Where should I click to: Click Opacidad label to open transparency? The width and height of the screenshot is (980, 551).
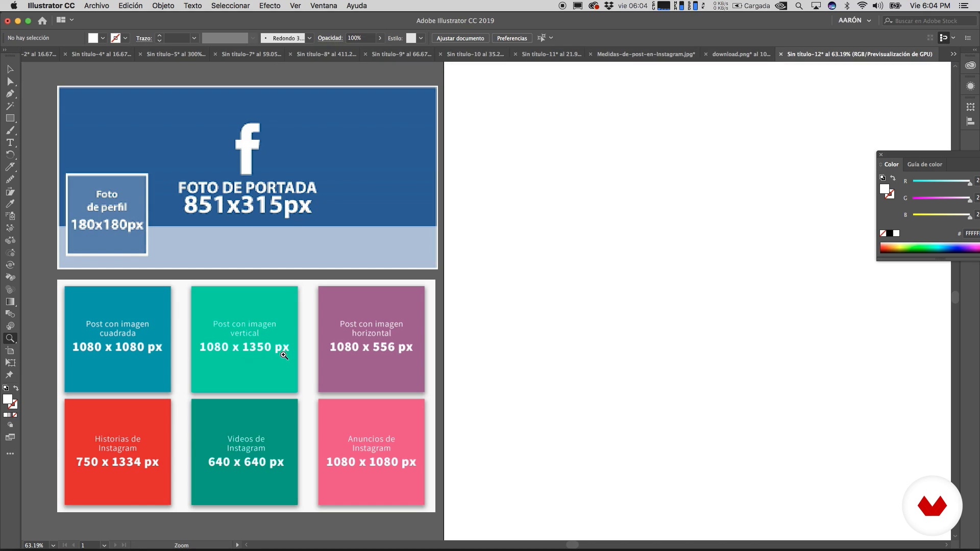click(x=330, y=38)
